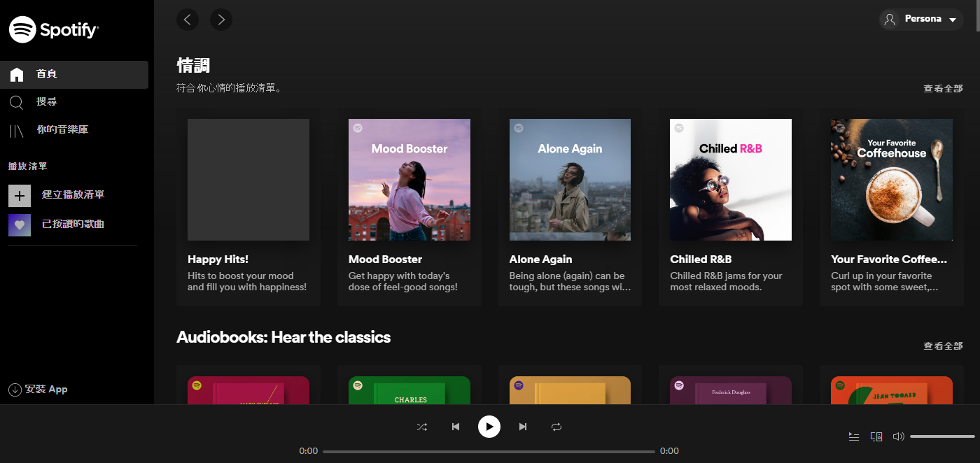Viewport: 980px width, 463px height.
Task: Skip to the next track
Action: click(522, 427)
